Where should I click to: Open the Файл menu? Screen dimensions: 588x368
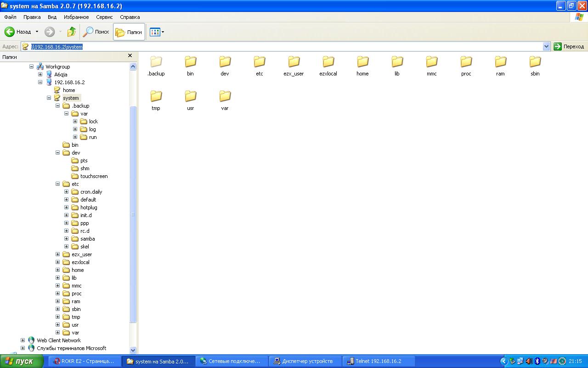click(x=10, y=17)
